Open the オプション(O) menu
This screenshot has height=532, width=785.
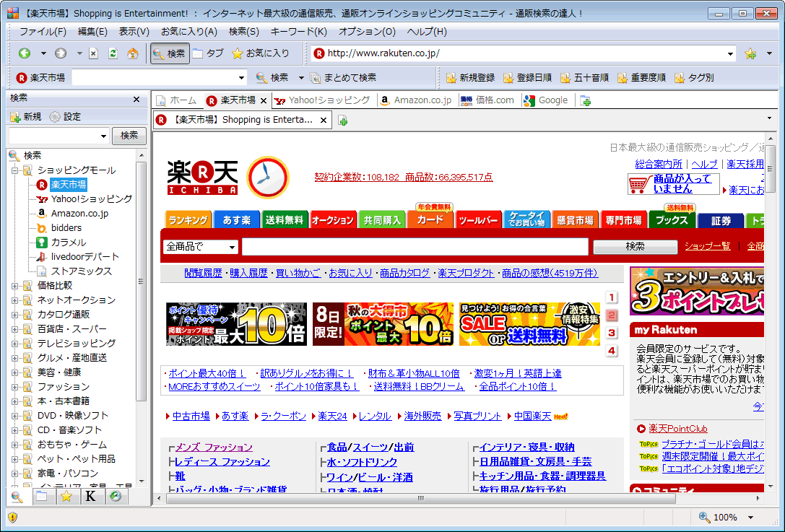pos(367,32)
